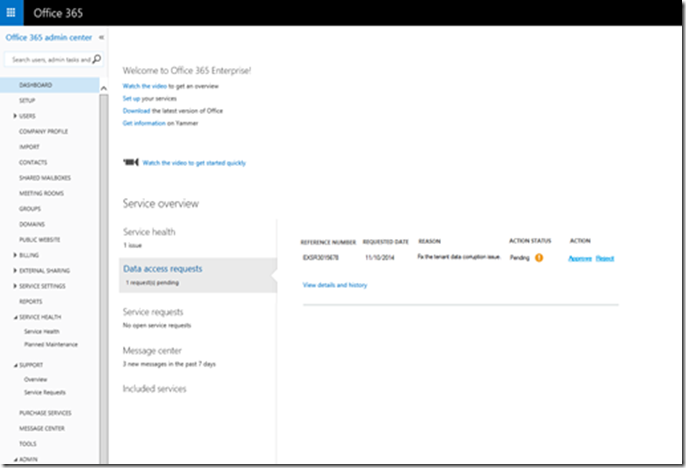
Task: Click the Pending action status text
Action: point(519,258)
